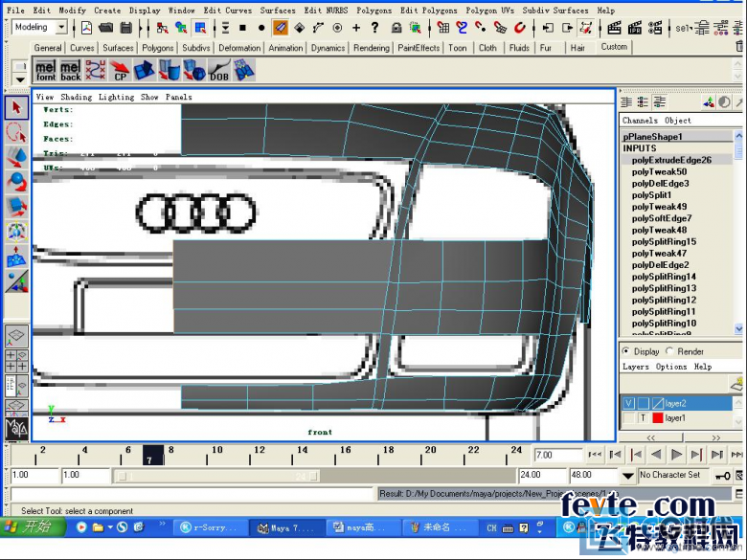
Task: Activate the Universal Manipulator tool
Action: (x=16, y=232)
